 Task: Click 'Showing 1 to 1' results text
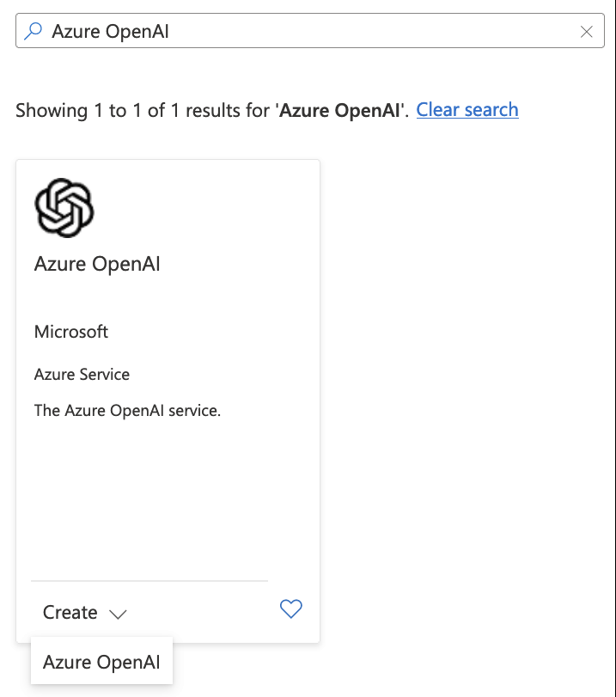[78, 110]
